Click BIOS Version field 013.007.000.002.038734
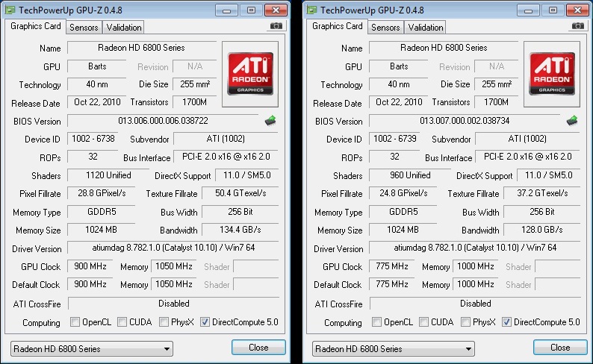 [465, 121]
